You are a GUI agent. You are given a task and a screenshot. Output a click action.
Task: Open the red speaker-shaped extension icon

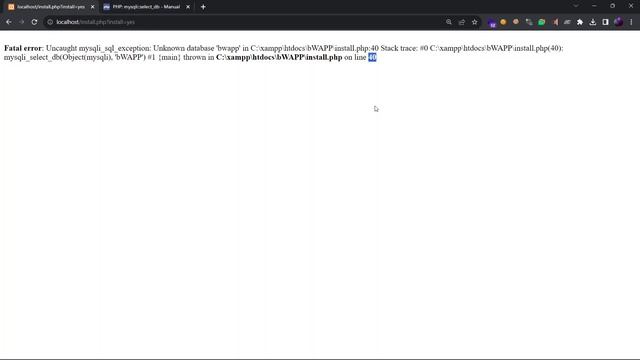point(555,22)
